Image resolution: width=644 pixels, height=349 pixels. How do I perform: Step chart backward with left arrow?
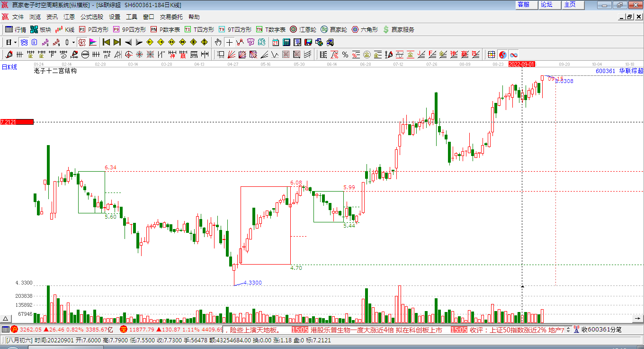[128, 42]
